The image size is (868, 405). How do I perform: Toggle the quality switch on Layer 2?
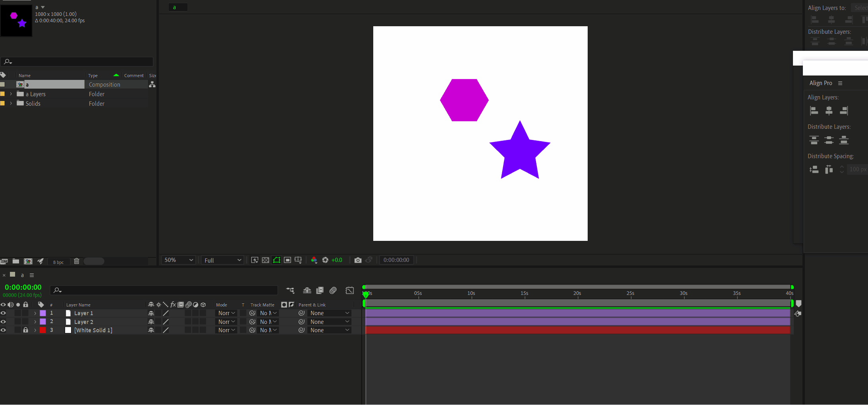click(166, 322)
